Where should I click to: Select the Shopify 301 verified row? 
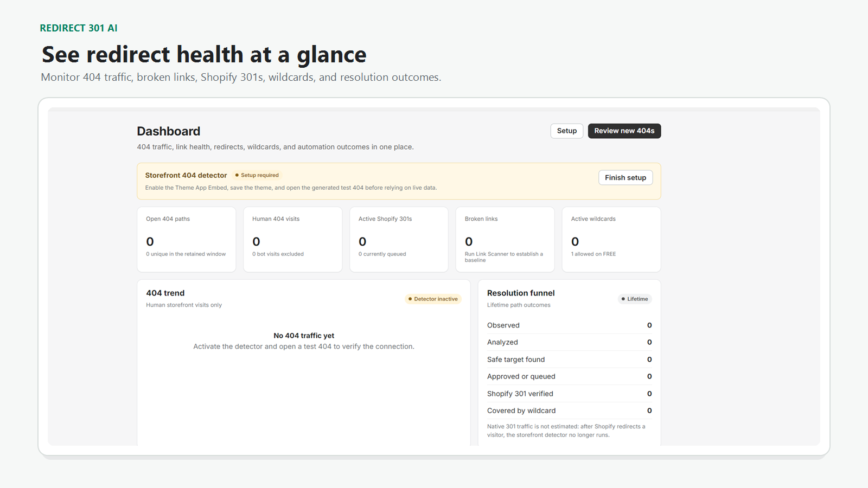pyautogui.click(x=570, y=394)
